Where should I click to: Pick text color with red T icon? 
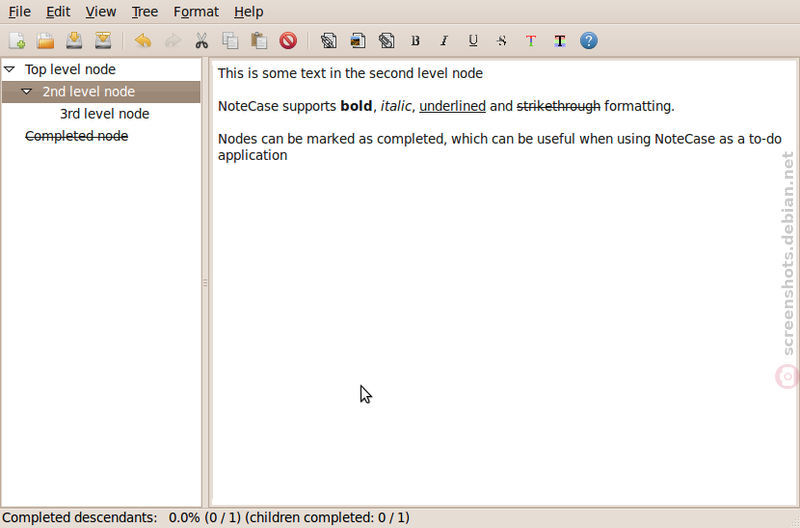531,40
